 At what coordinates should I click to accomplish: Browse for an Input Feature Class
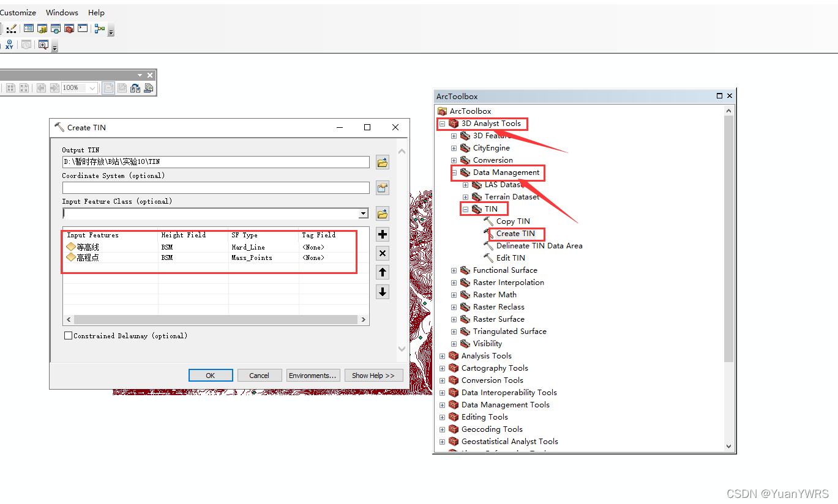coord(383,213)
